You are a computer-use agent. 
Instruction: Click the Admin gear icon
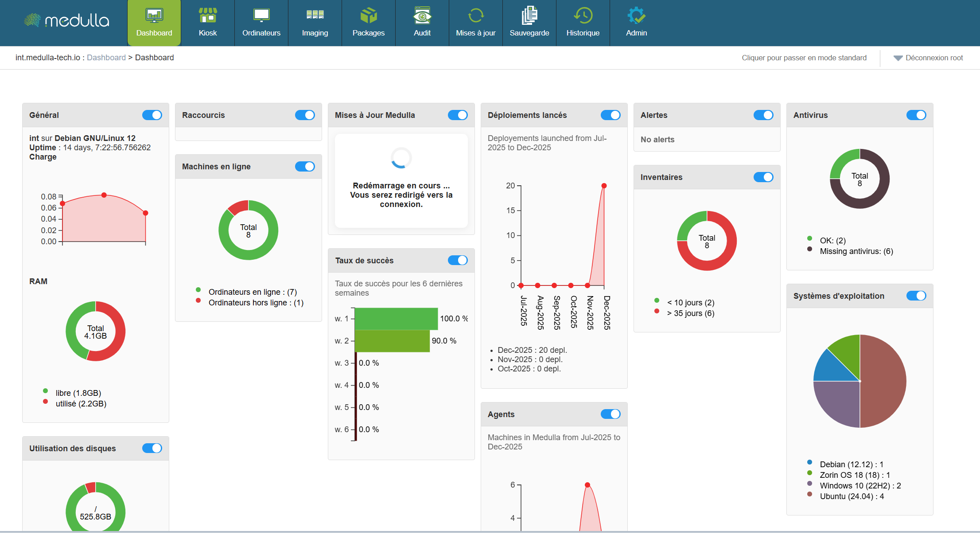click(x=636, y=16)
